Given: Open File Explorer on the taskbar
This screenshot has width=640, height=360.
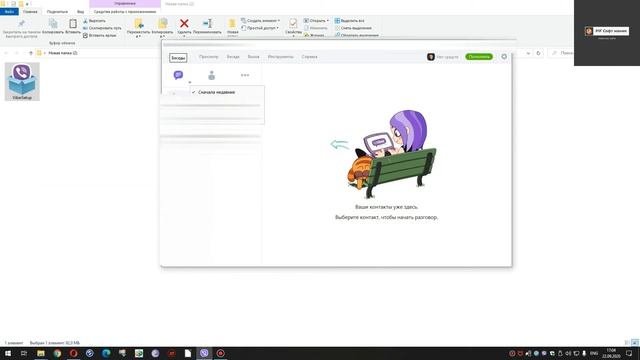Looking at the screenshot, I should pyautogui.click(x=41, y=353).
